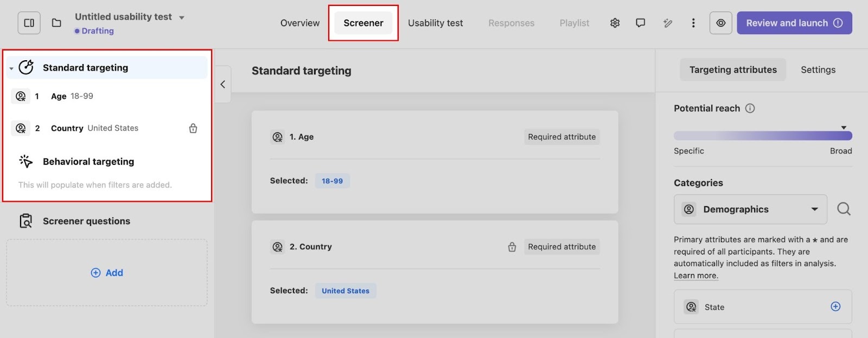The image size is (868, 338).
Task: Expand the test title dropdown arrow
Action: pos(182,17)
